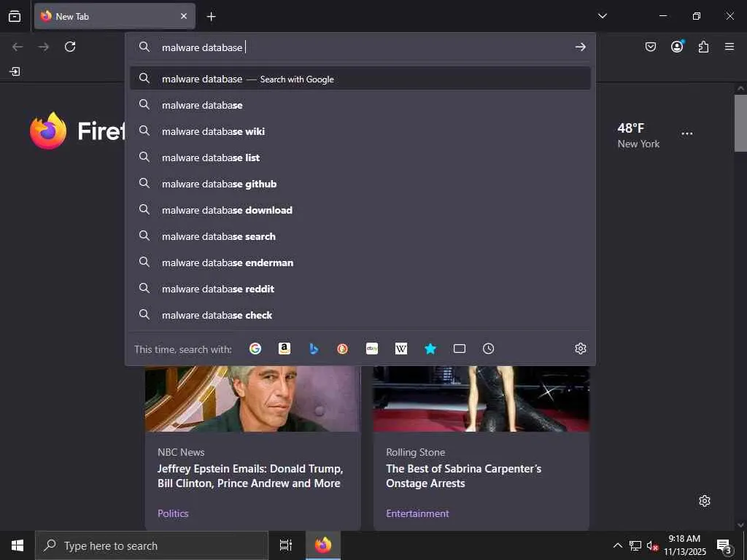This screenshot has height=560, width=747.
Task: Search this time with Amazon icon
Action: click(x=285, y=349)
